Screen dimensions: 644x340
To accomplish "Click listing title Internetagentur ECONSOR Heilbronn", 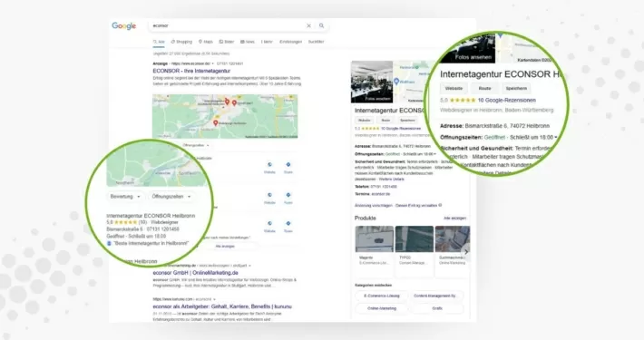I will pos(151,216).
